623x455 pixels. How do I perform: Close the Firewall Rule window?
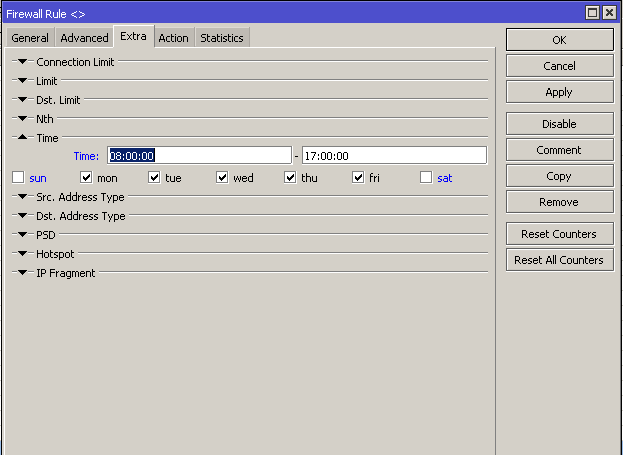[609, 13]
